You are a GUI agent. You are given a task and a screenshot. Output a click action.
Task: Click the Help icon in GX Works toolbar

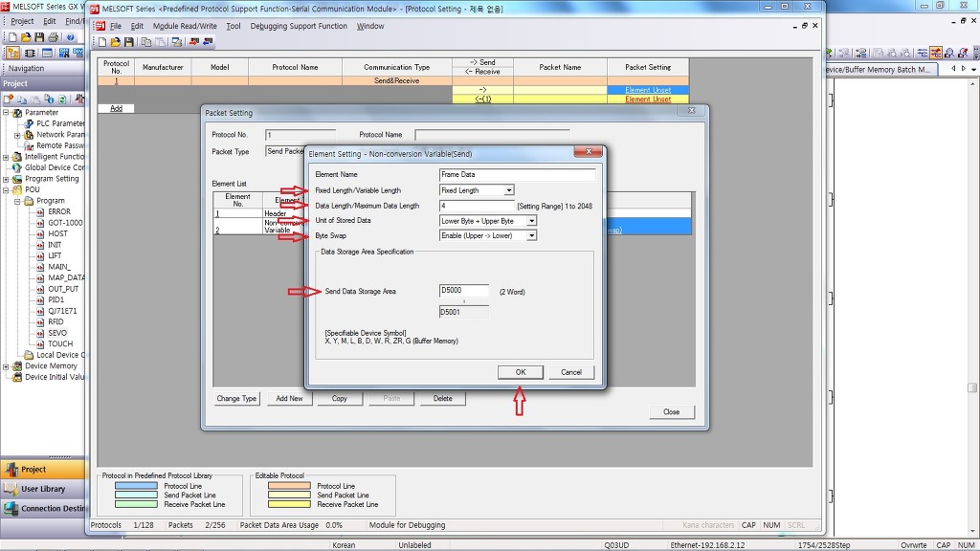point(70,37)
